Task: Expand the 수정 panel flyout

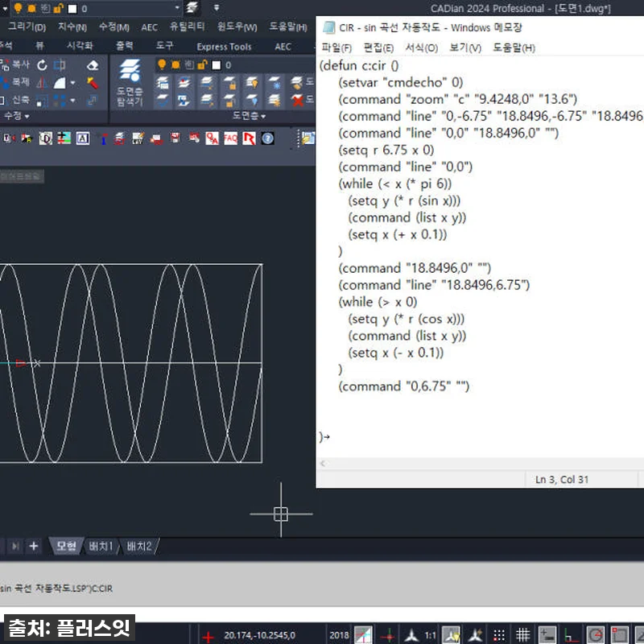Action: click(16, 116)
